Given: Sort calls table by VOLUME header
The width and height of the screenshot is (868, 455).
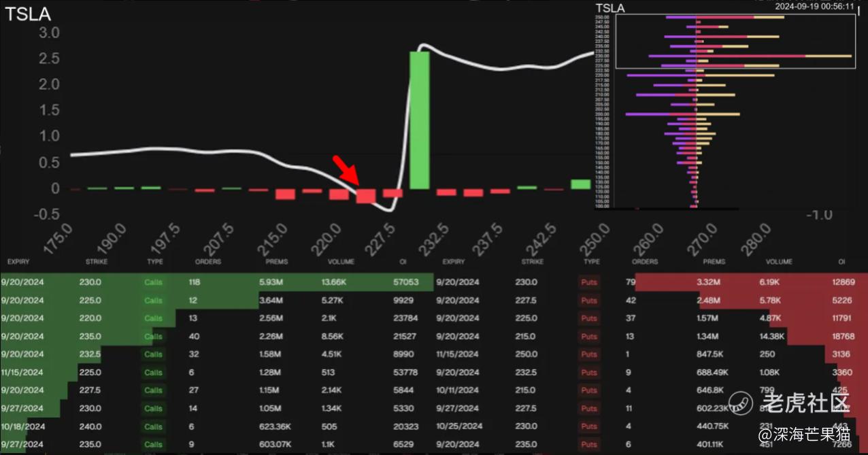Looking at the screenshot, I should pos(341,261).
